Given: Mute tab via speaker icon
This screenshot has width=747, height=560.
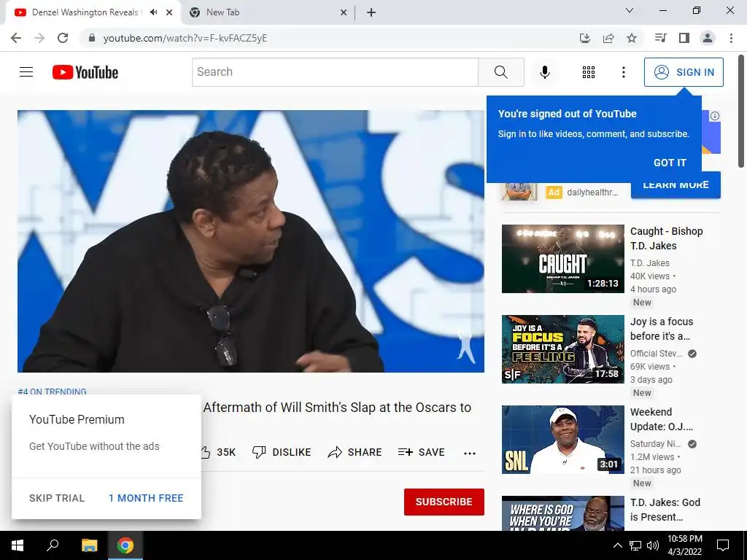Looking at the screenshot, I should point(153,12).
